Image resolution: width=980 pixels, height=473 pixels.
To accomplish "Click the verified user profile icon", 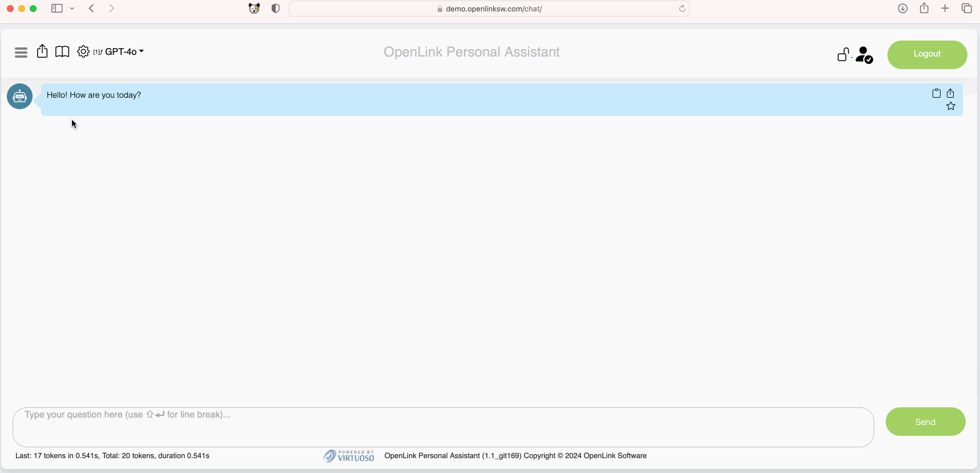I will (864, 55).
